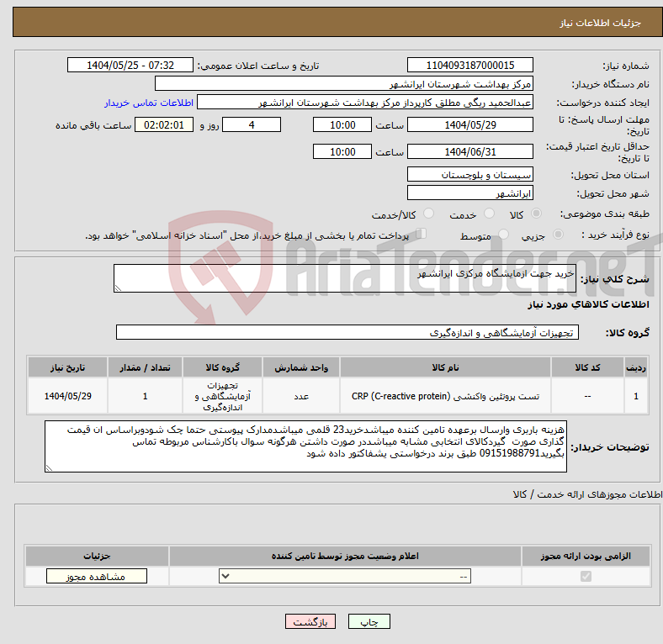Click the buyer notes text area

tap(305, 446)
